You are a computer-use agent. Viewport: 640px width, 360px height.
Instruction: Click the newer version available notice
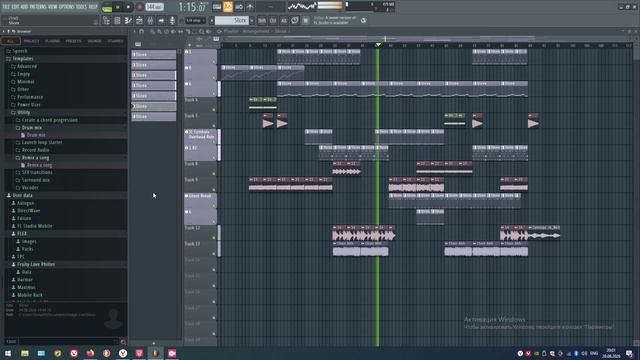point(335,20)
